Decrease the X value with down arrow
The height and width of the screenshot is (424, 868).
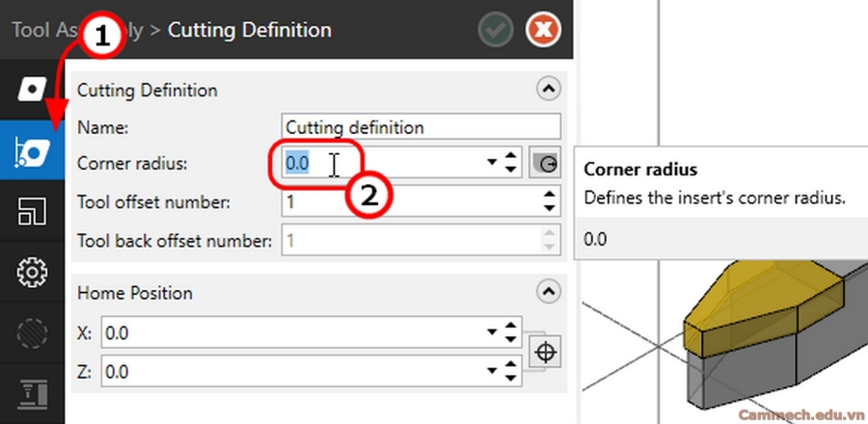[x=511, y=339]
